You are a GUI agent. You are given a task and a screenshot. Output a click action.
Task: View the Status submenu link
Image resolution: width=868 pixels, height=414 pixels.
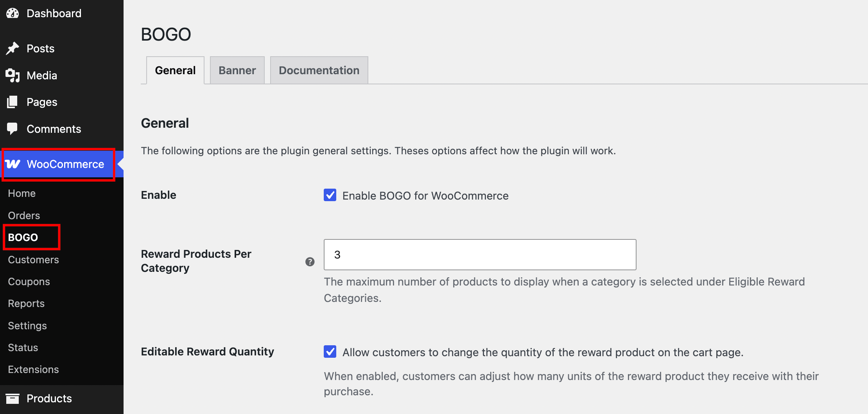coord(23,348)
